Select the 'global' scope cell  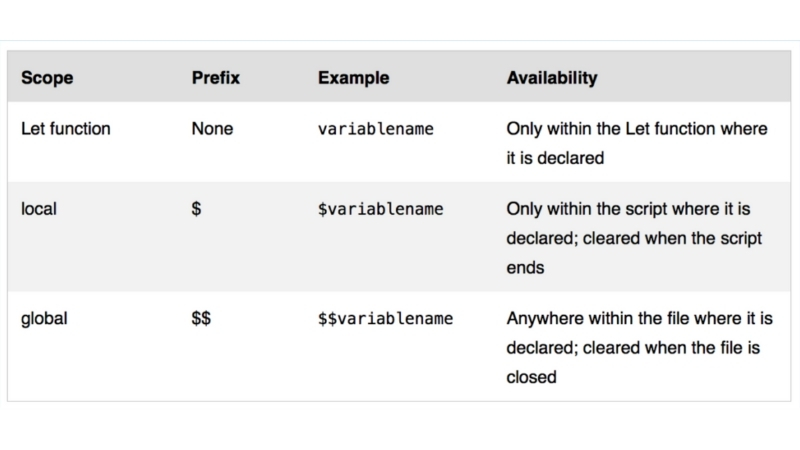click(43, 319)
